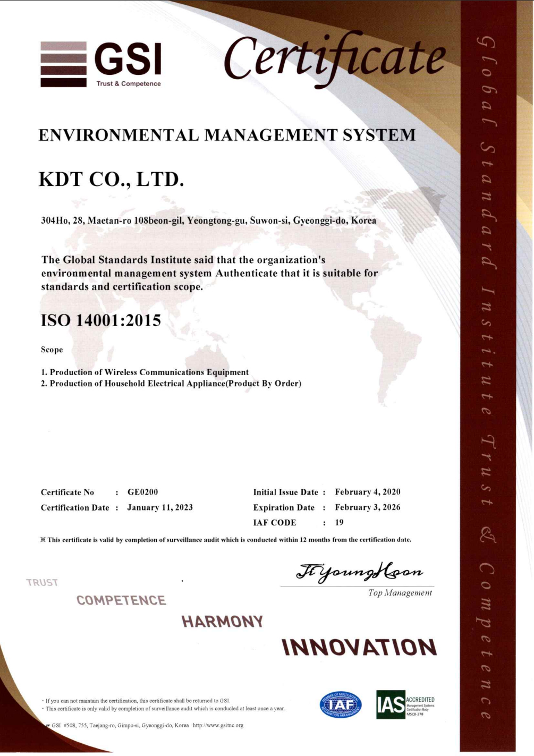Click the COMPETENCE word

(121, 600)
